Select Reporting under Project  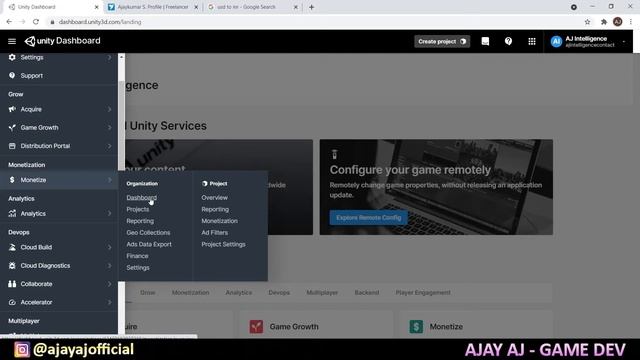215,209
